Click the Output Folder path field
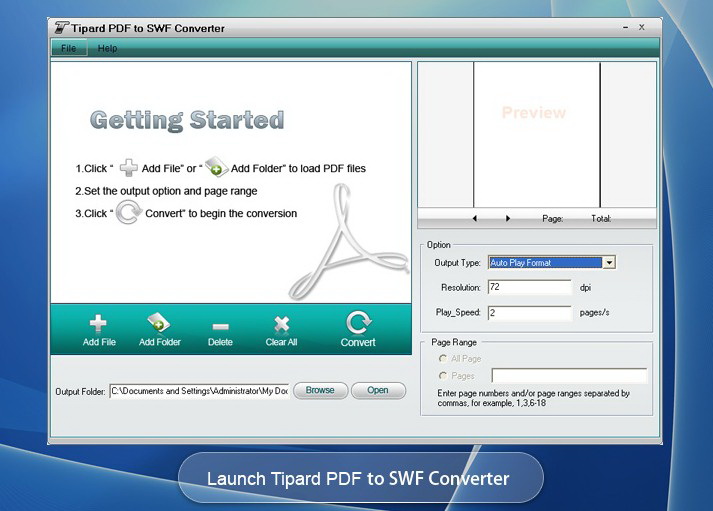 [x=199, y=391]
